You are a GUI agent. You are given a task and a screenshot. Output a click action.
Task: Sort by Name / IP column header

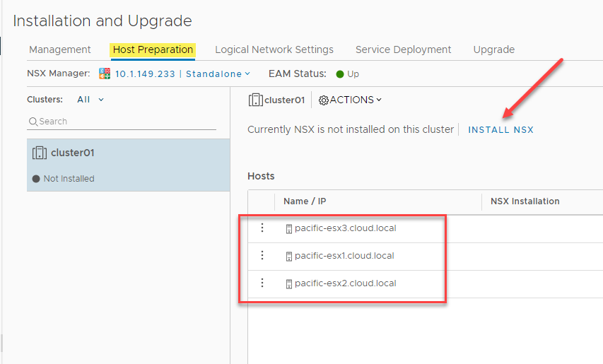pyautogui.click(x=305, y=201)
